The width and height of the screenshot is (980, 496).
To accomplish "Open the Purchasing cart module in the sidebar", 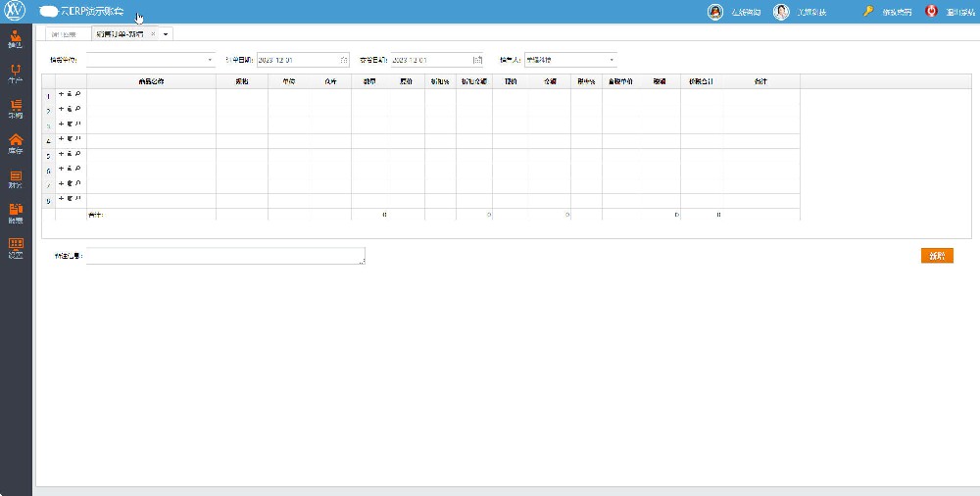I will click(x=16, y=109).
